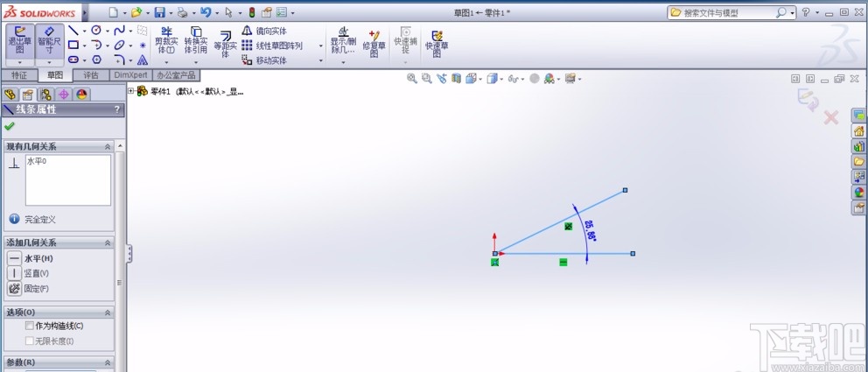Open Display Style dropdown in view toolbar
The width and height of the screenshot is (868, 372).
pyautogui.click(x=501, y=79)
